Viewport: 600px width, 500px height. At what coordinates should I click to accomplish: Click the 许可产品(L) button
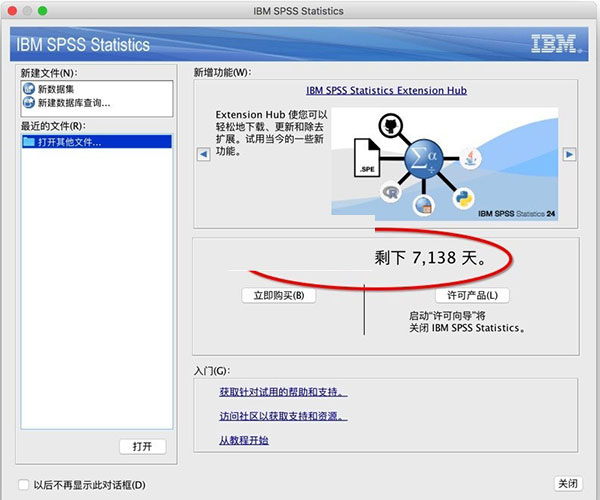point(472,295)
